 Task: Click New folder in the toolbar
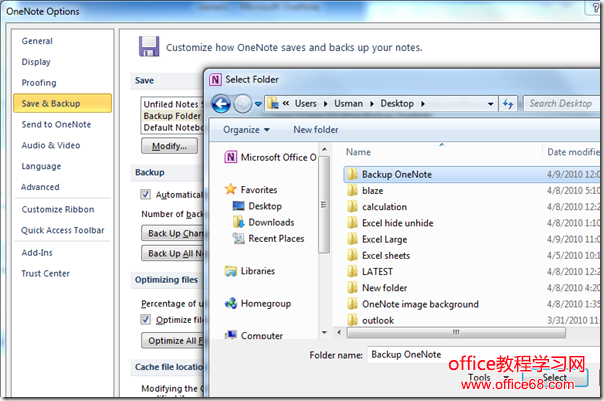pos(316,130)
